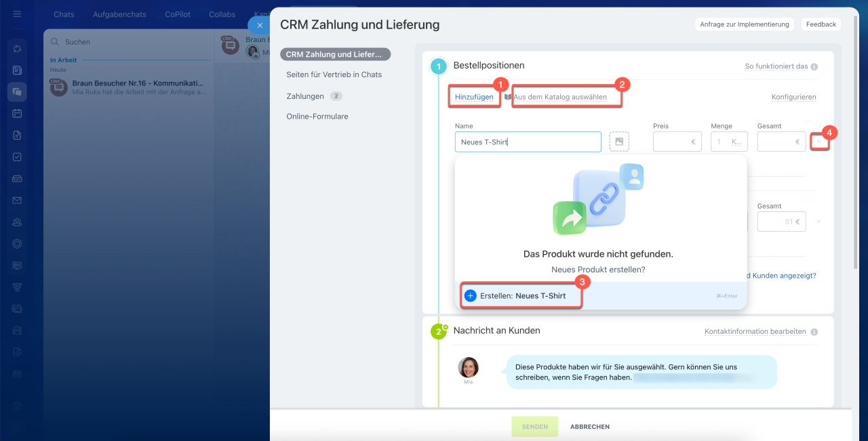Switch to the CoPilot tab

pos(178,14)
